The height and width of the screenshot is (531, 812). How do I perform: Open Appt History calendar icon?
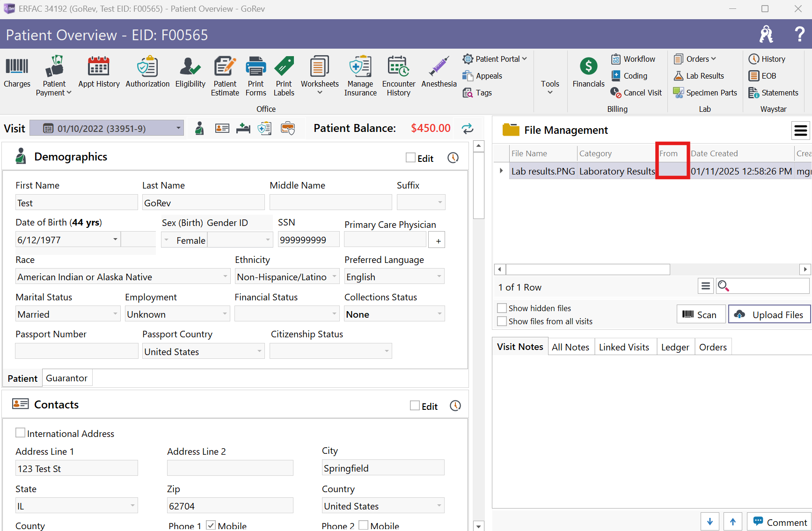point(99,72)
